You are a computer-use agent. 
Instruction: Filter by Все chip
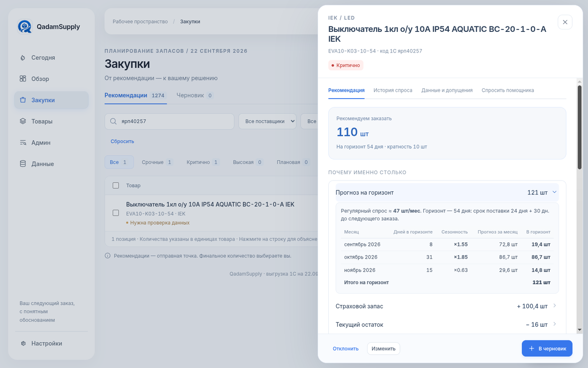coord(119,162)
